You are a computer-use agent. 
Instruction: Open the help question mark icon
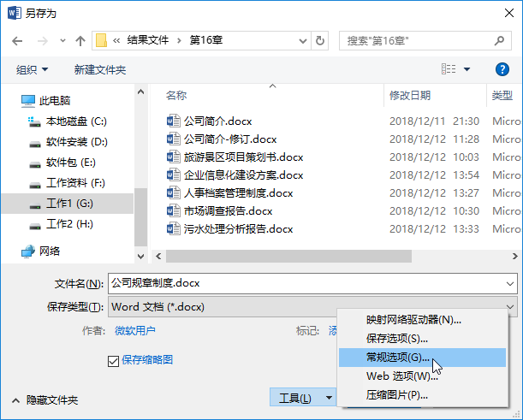pos(502,69)
